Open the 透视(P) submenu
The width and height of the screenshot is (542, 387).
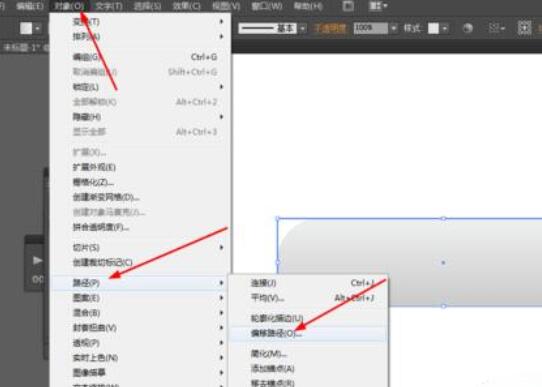pyautogui.click(x=140, y=343)
